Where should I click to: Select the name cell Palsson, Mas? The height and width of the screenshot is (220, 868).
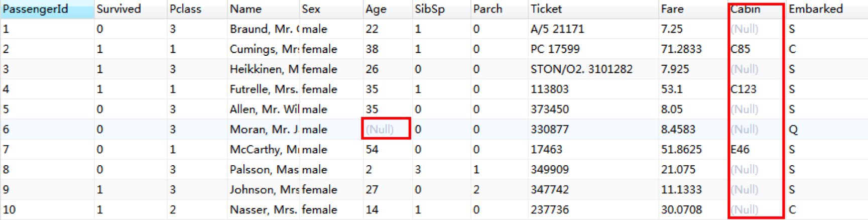tap(264, 170)
